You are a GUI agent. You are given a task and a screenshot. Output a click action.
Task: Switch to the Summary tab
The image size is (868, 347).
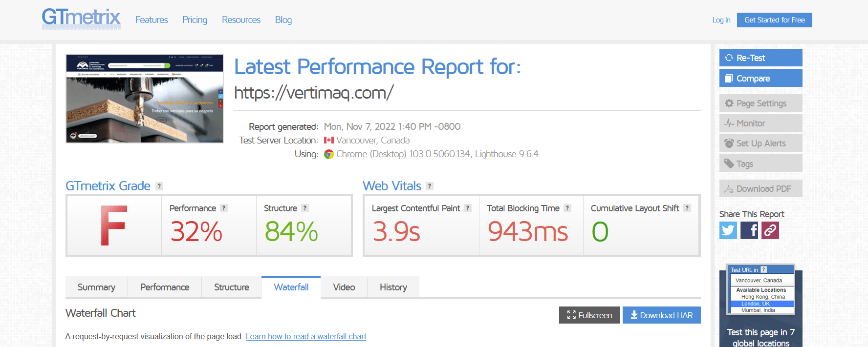coord(96,287)
